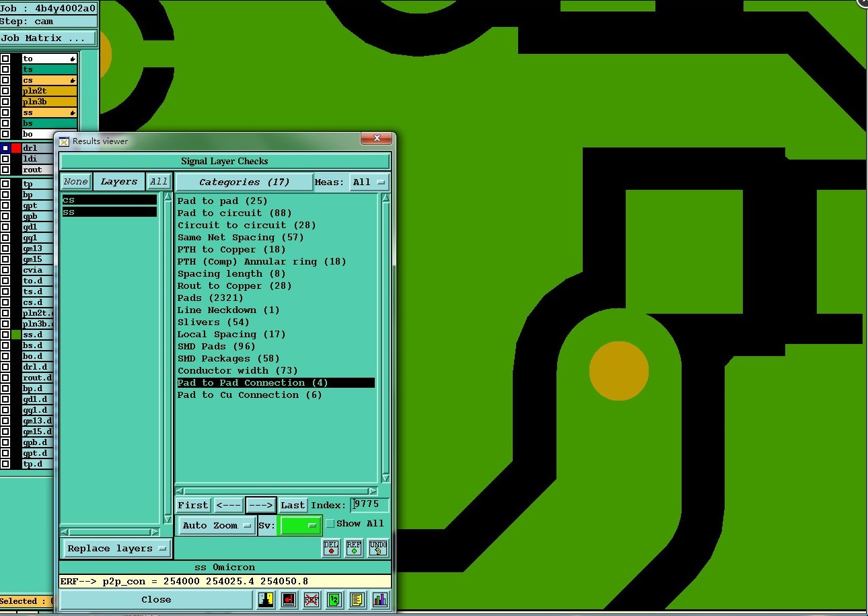Image resolution: width=868 pixels, height=616 pixels.
Task: Click the Index input field
Action: [369, 504]
